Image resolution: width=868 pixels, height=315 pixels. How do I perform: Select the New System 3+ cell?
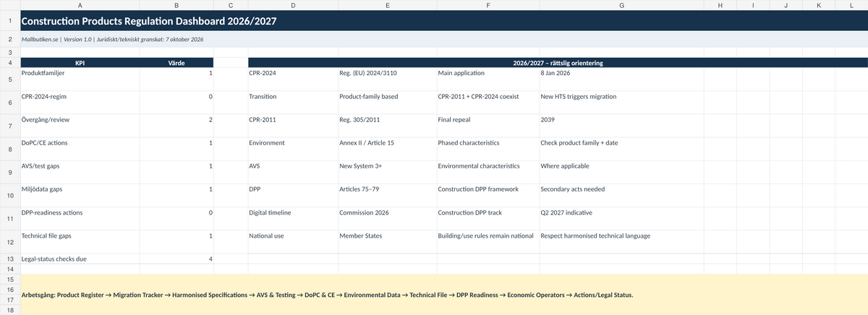click(x=387, y=171)
